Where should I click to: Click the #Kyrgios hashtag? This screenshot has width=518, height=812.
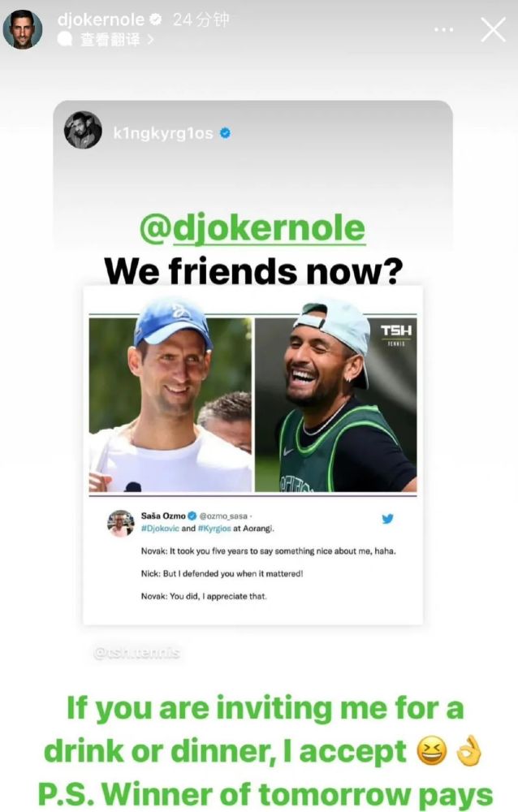coord(214,529)
